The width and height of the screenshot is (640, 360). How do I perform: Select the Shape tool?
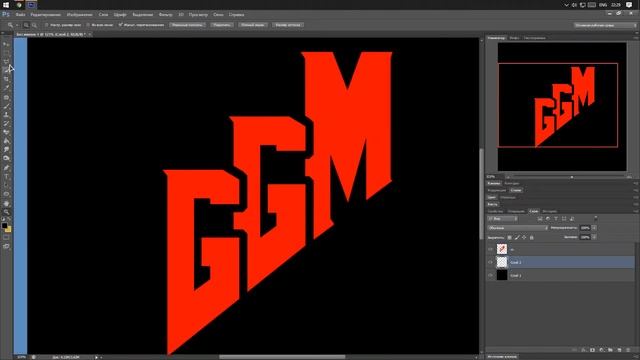(6, 194)
